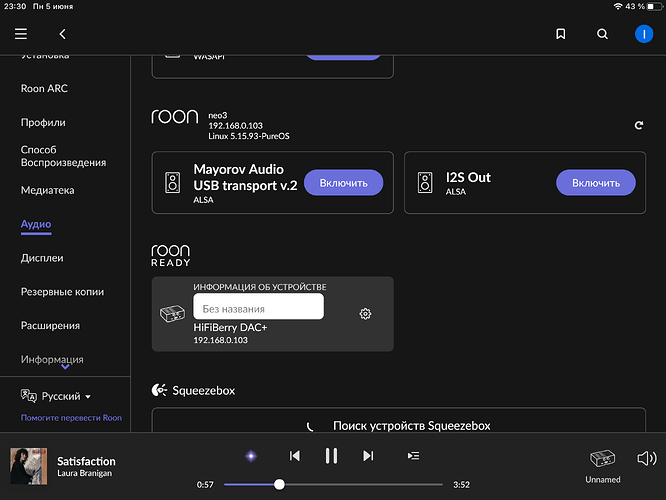Viewport: 666px width, 500px height.
Task: Open bookmarks from the top bar
Action: coord(561,34)
